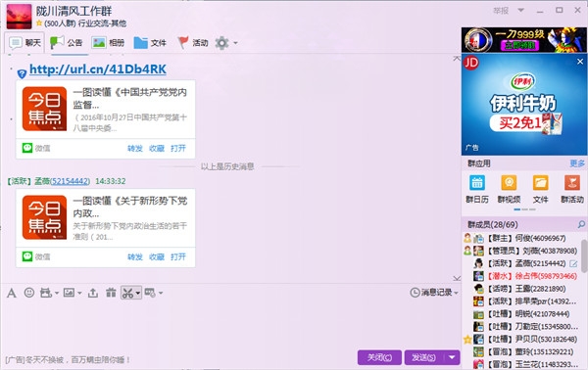Click the screenshot scissors icon

(x=127, y=293)
